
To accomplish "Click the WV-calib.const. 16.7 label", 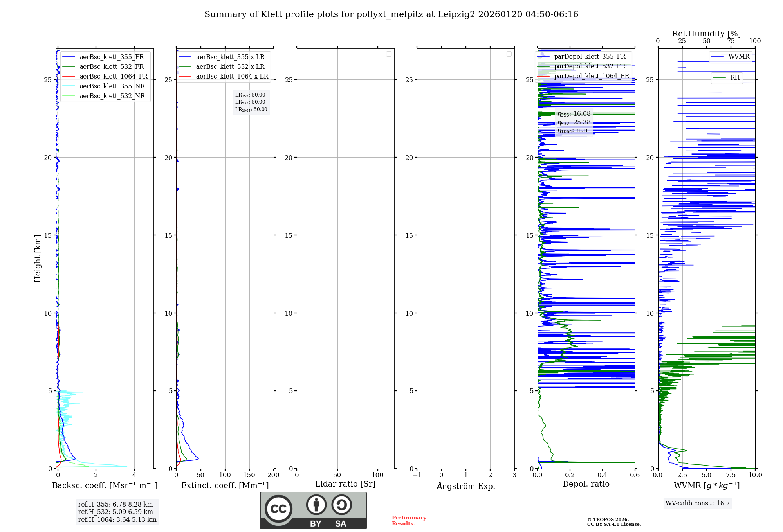I will pyautogui.click(x=698, y=503).
